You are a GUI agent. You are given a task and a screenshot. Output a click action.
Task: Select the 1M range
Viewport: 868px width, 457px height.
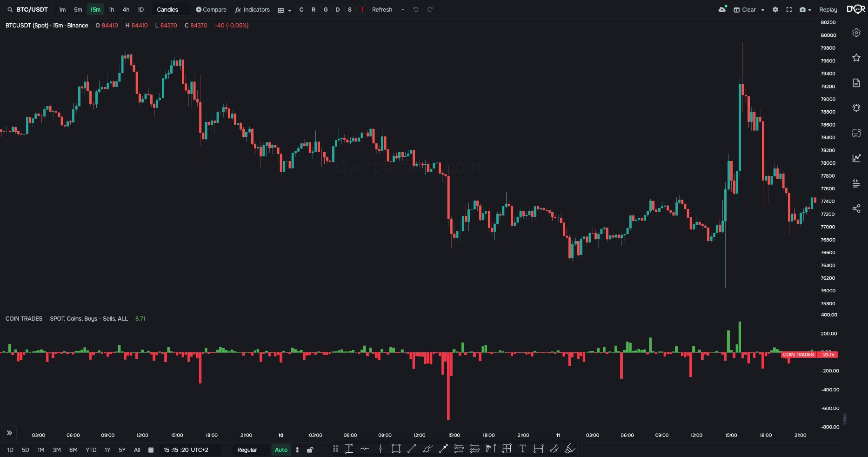point(41,450)
